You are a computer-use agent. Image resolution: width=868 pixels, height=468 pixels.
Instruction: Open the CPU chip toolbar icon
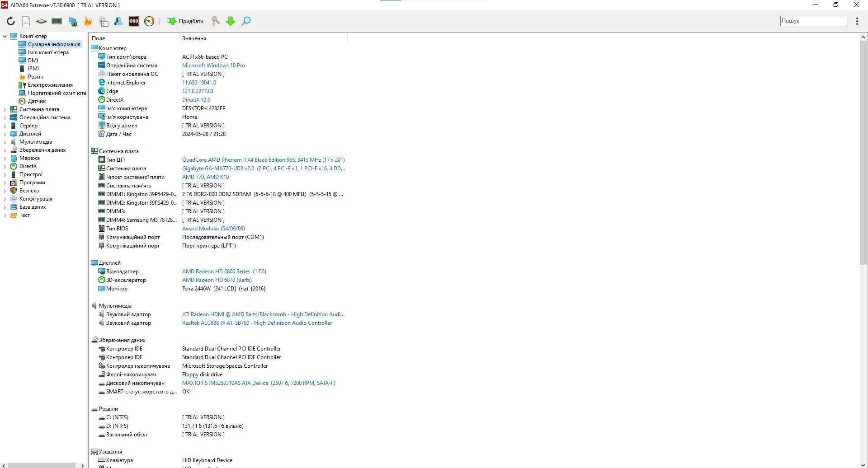[x=41, y=21]
